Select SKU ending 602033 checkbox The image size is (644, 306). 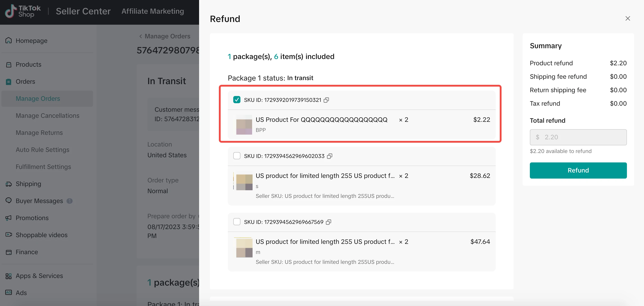pyautogui.click(x=236, y=156)
